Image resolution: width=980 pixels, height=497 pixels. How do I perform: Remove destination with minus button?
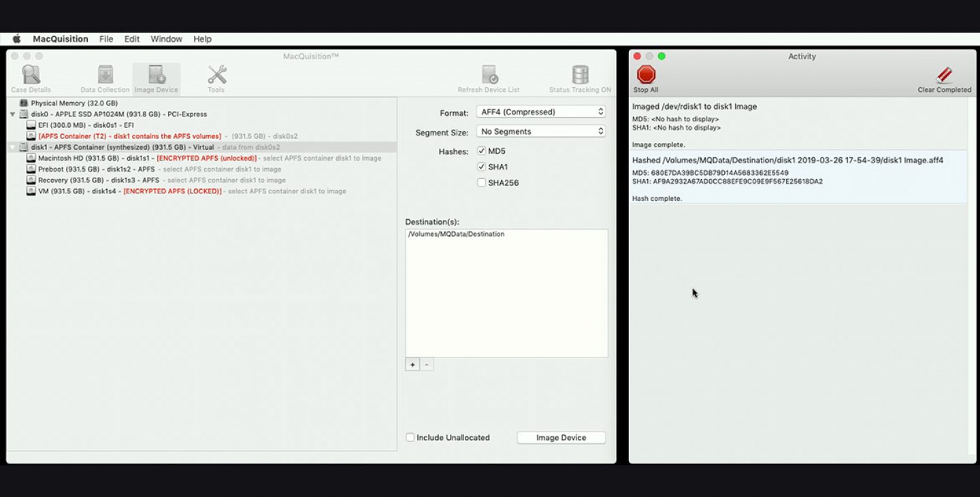tap(427, 365)
